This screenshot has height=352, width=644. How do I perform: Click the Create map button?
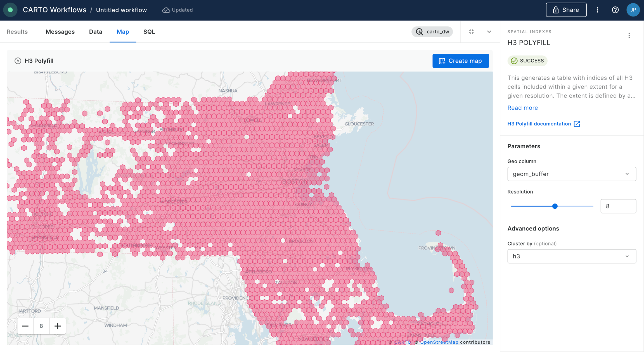[x=460, y=61]
